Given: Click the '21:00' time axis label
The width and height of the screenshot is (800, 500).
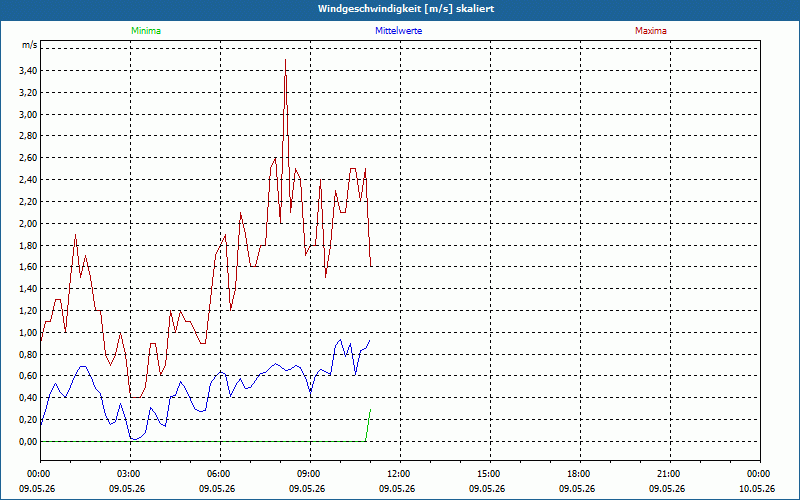Looking at the screenshot, I should click(670, 474).
